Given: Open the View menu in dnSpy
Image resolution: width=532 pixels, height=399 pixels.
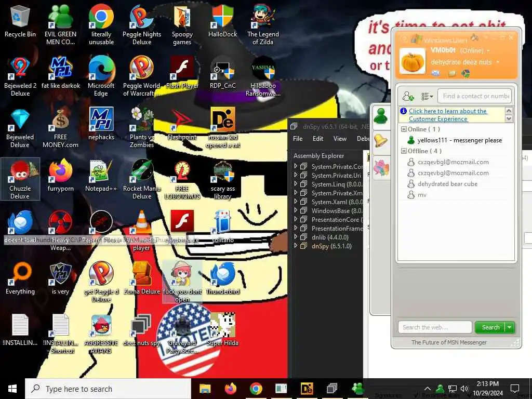Looking at the screenshot, I should tap(340, 138).
